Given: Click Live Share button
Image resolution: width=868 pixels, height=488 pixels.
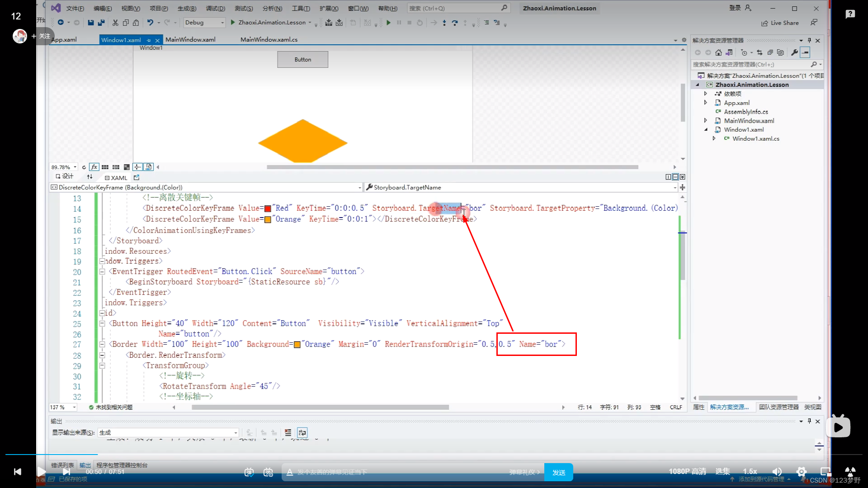Looking at the screenshot, I should [780, 23].
